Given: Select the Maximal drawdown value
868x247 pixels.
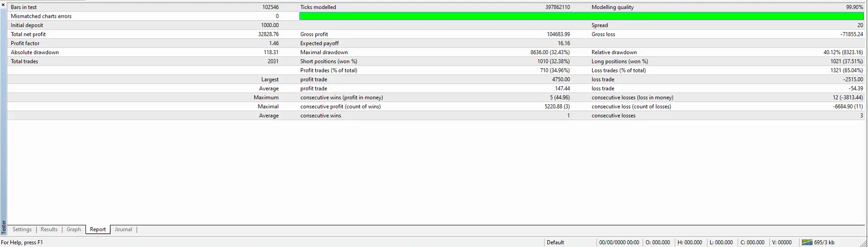Looking at the screenshot, I should (x=550, y=52).
